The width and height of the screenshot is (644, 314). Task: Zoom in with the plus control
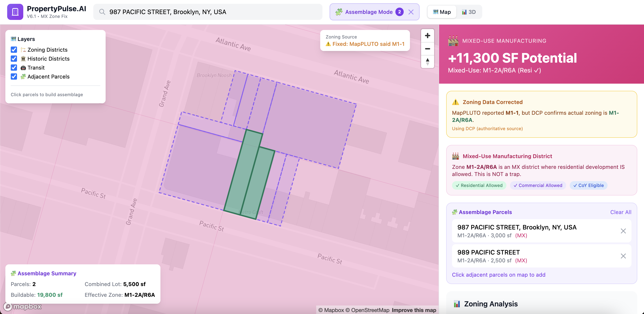pos(427,36)
